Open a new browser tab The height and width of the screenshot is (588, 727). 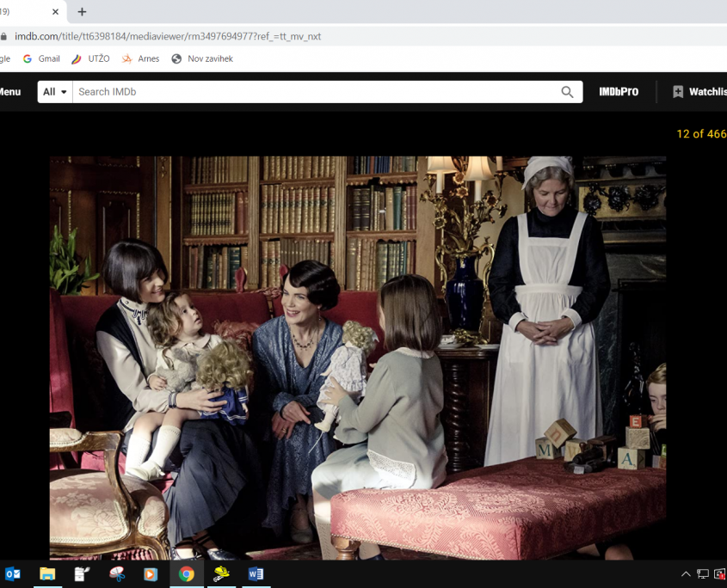point(82,11)
